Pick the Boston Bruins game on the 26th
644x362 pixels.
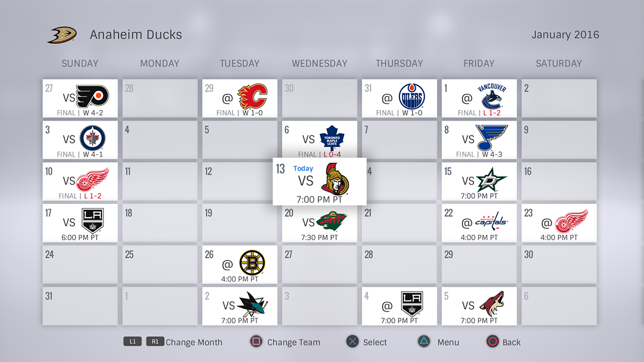(x=239, y=264)
